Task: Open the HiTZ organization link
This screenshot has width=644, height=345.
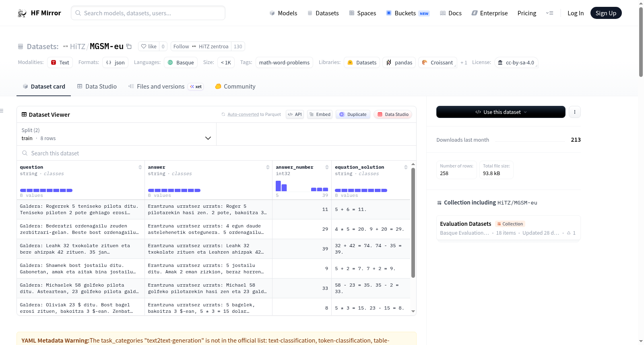Action: [78, 46]
